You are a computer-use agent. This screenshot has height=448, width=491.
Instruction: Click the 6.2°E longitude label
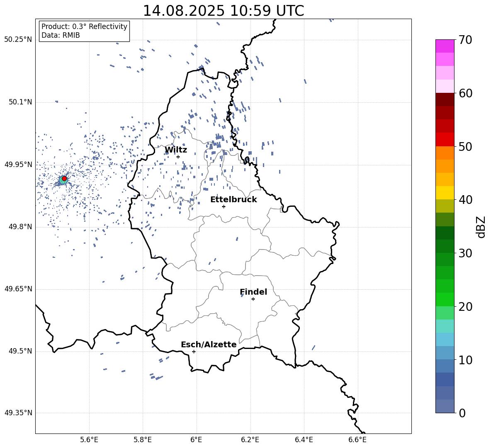tap(250, 440)
